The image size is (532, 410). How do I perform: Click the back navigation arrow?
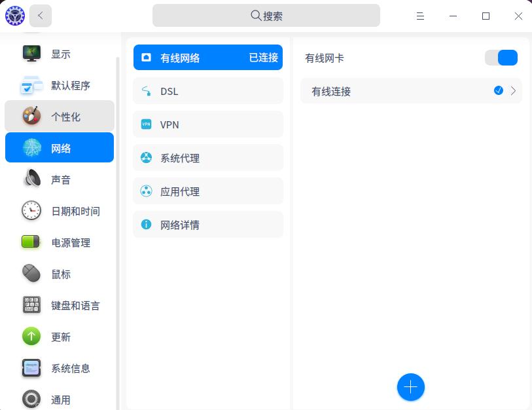41,15
